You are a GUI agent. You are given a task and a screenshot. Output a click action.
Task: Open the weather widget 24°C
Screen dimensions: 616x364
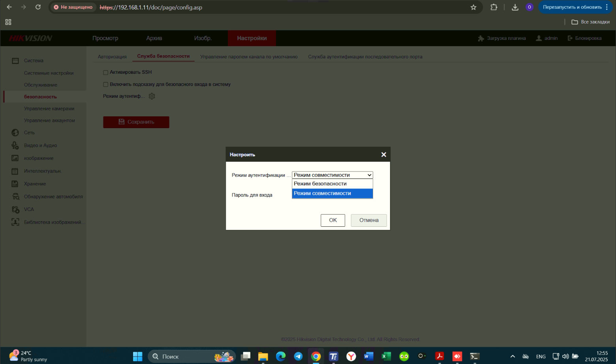28,356
